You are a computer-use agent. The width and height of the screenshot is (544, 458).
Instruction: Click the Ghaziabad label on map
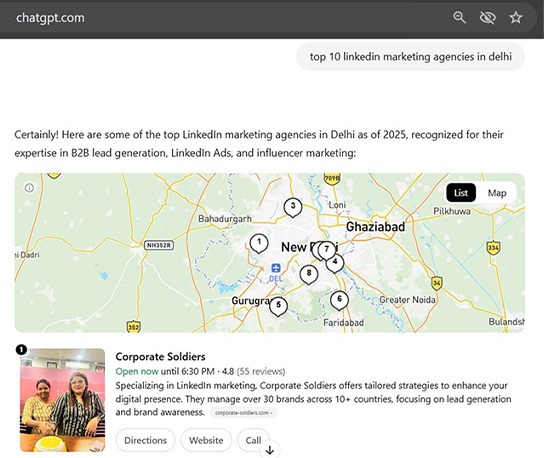(375, 227)
